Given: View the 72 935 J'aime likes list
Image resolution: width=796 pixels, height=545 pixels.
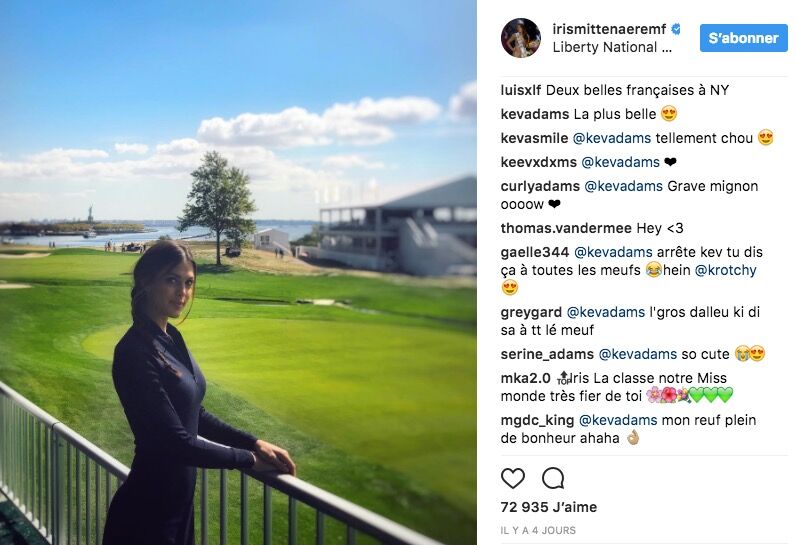Looking at the screenshot, I should (x=549, y=507).
